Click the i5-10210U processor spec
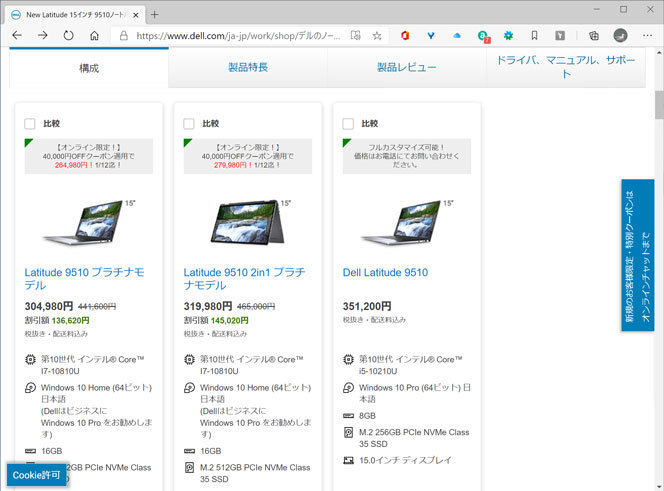Image resolution: width=664 pixels, height=491 pixels. (x=410, y=365)
